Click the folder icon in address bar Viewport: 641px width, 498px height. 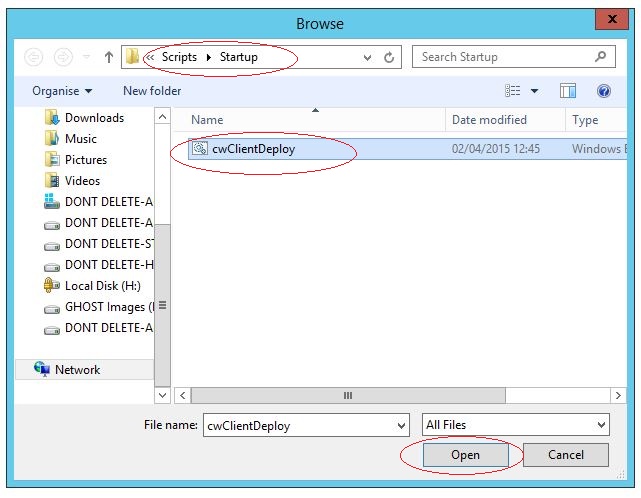(x=132, y=56)
